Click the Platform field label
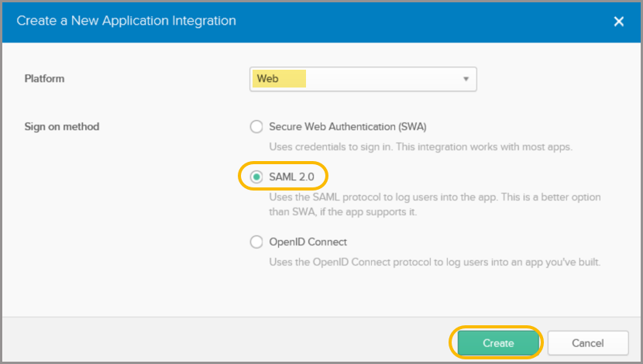The image size is (643, 364). [x=44, y=79]
